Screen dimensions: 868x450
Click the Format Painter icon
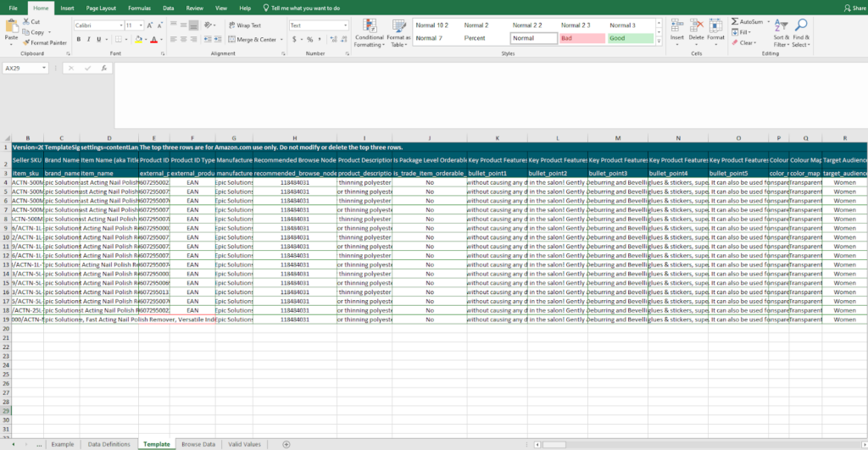(25, 42)
